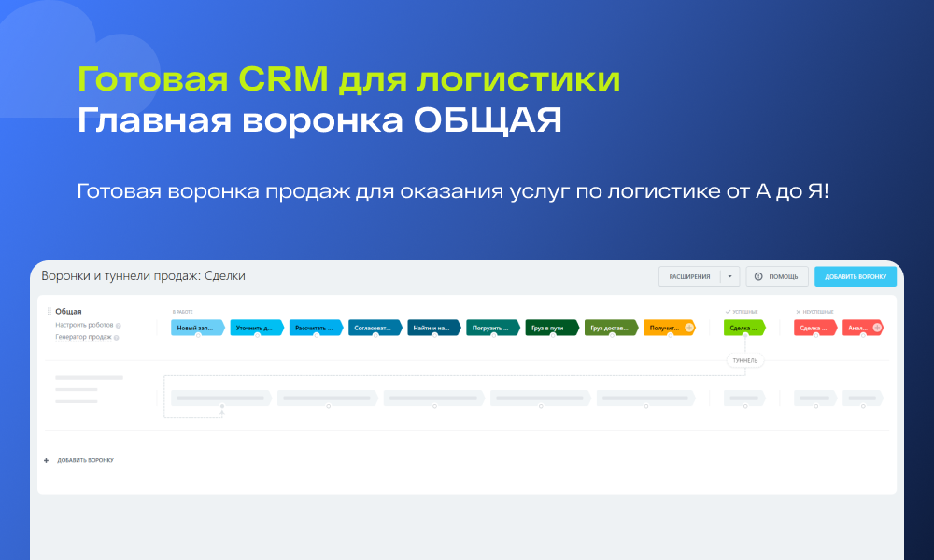Click the 'Неуспешные' column header
The image size is (934, 560).
[814, 312]
